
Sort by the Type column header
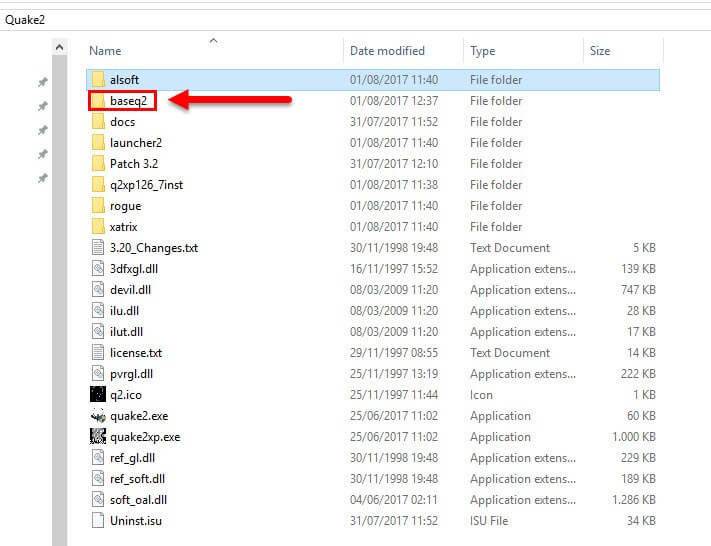(x=482, y=51)
